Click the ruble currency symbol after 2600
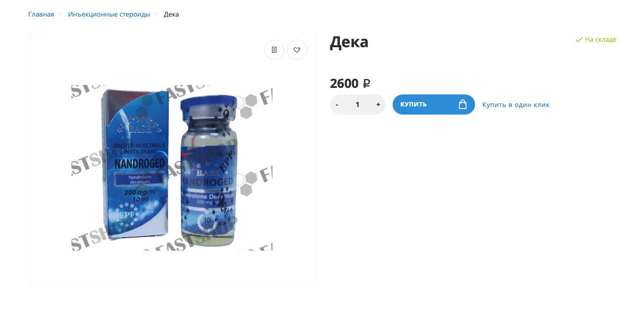The width and height of the screenshot is (644, 312). point(366,83)
